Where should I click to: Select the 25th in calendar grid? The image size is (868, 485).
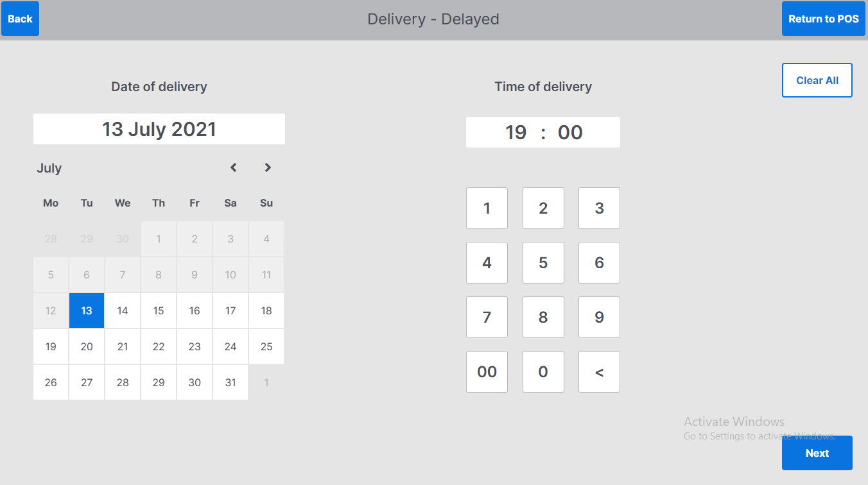[x=266, y=346]
